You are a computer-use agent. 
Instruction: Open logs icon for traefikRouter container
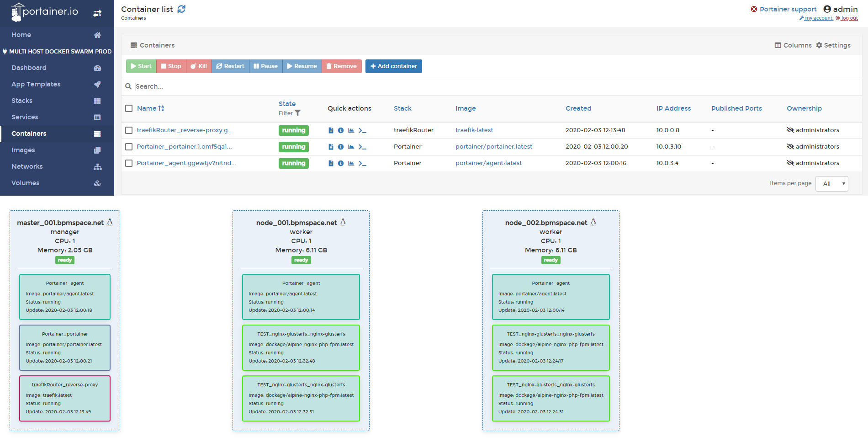(x=331, y=130)
